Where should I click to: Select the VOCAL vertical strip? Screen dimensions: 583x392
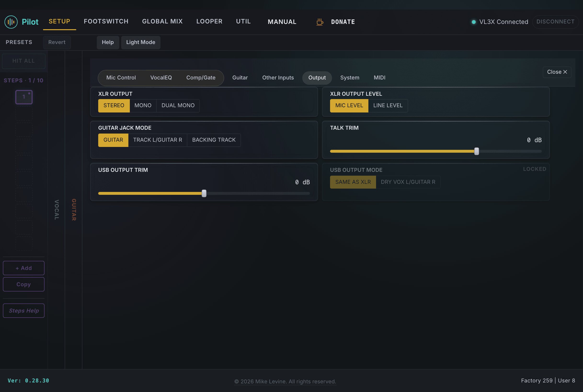click(x=57, y=210)
